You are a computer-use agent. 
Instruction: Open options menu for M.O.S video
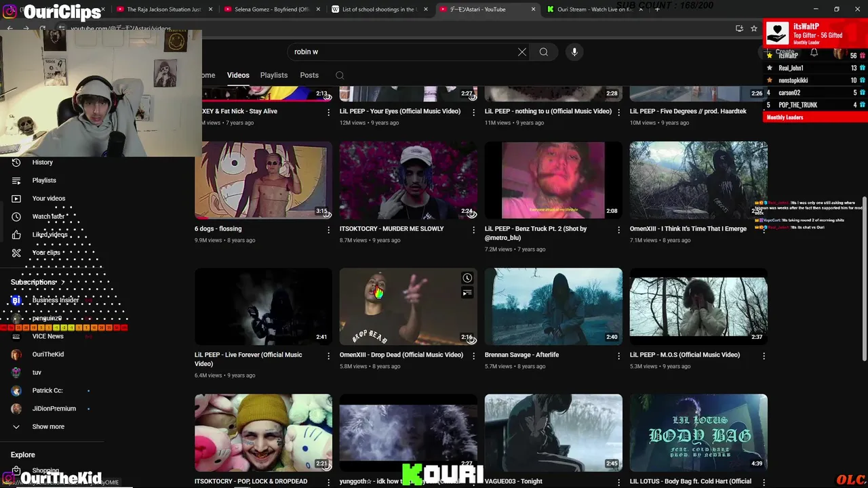point(764,356)
